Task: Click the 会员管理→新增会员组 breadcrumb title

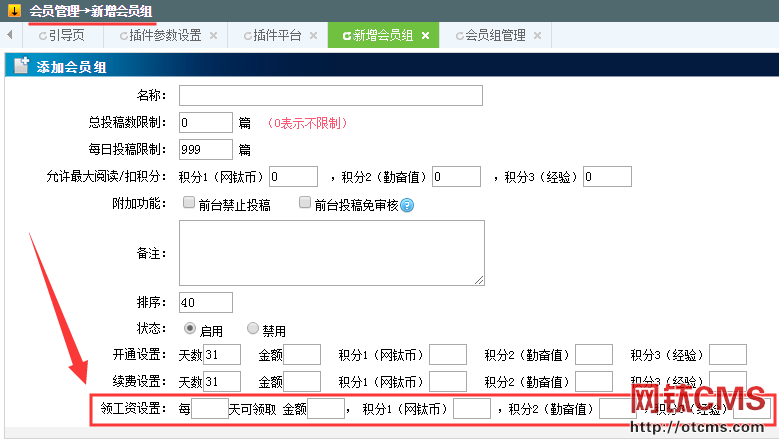Action: tap(91, 11)
